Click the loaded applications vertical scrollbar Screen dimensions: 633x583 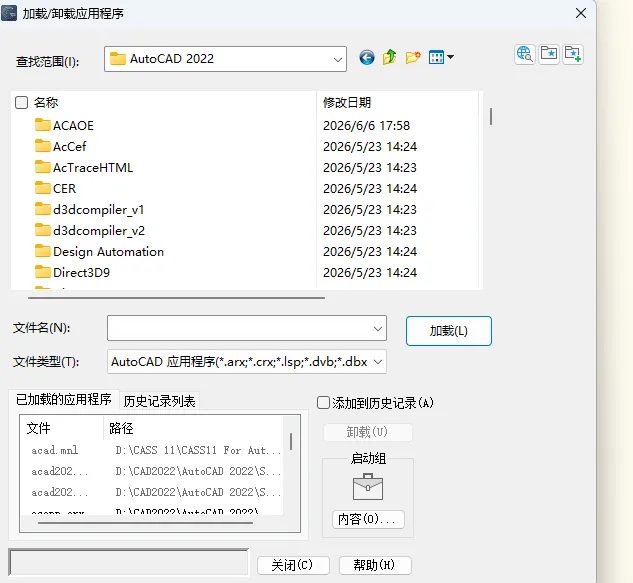[x=291, y=442]
